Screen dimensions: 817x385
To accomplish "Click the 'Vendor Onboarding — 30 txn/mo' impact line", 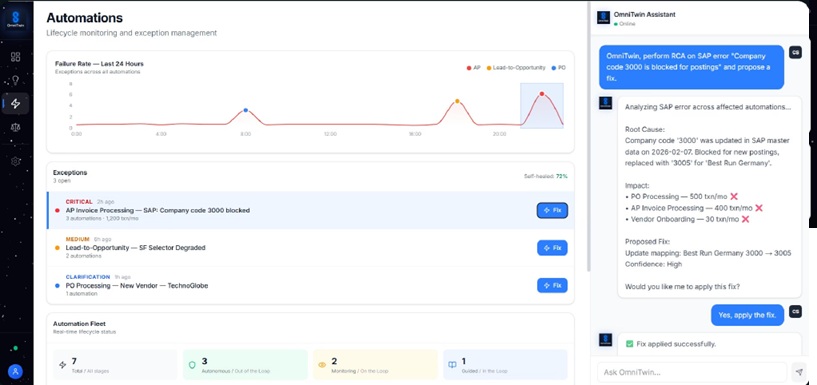I will click(x=687, y=219).
